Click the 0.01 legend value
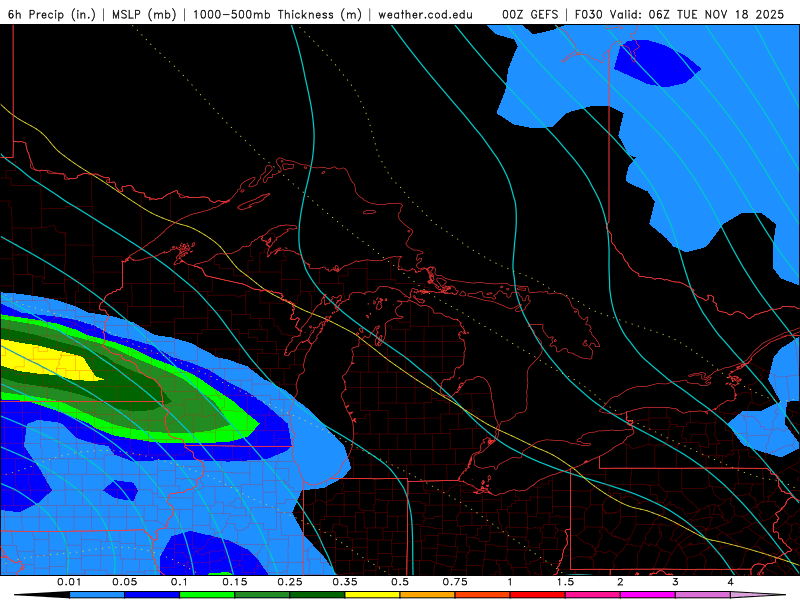This screenshot has width=800, height=600. click(69, 582)
